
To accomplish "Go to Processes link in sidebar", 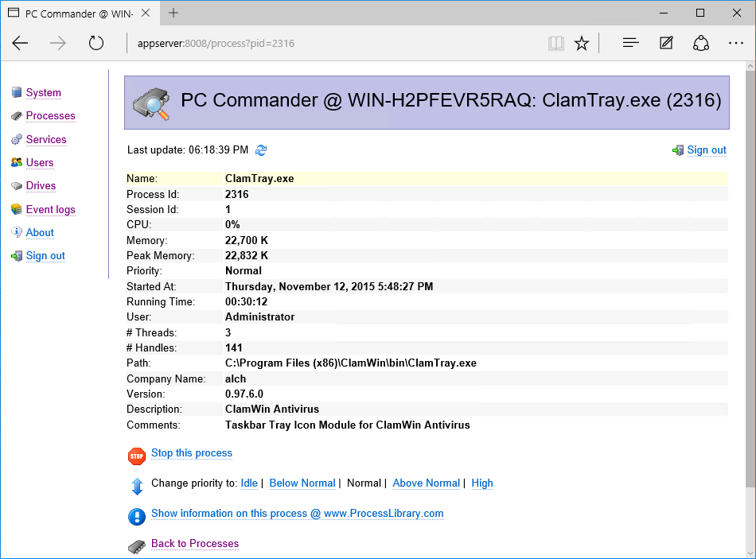I will tap(51, 115).
